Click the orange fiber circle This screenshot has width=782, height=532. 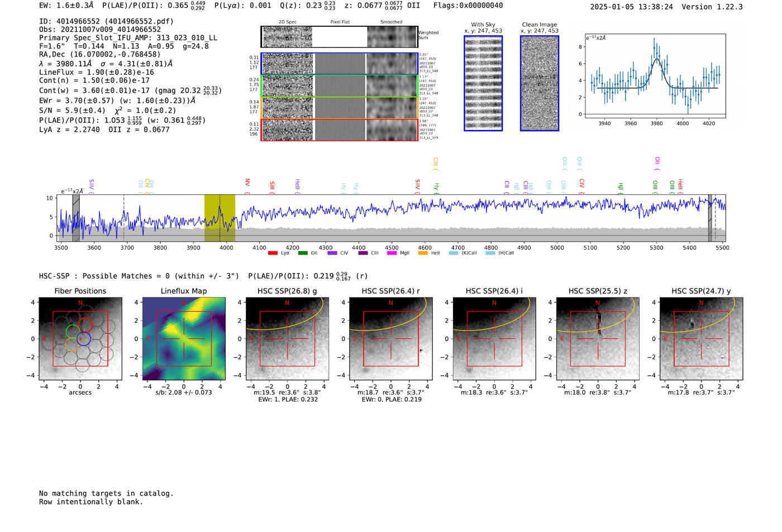click(x=71, y=344)
